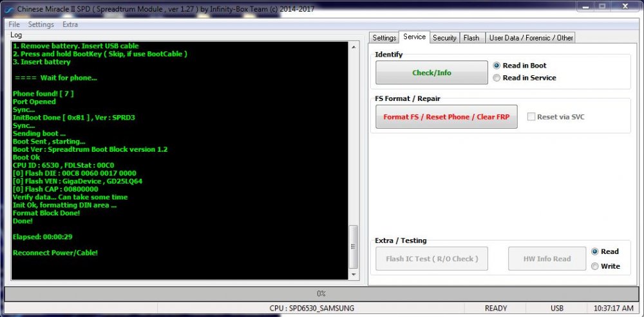Click 'CPU ID : 6530 , FDLStat : 00C0' line
The width and height of the screenshot is (644, 317).
(64, 165)
